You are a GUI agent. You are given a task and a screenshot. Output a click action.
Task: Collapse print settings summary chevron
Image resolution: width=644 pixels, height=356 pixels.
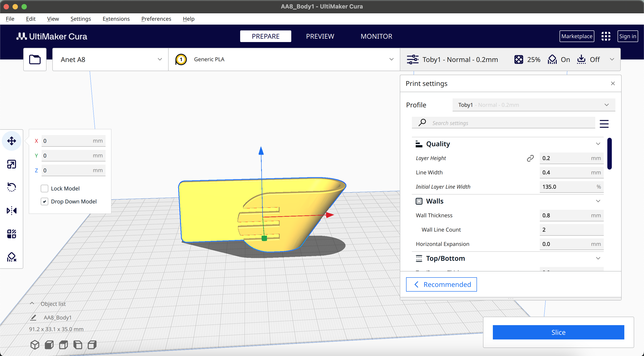(x=612, y=59)
